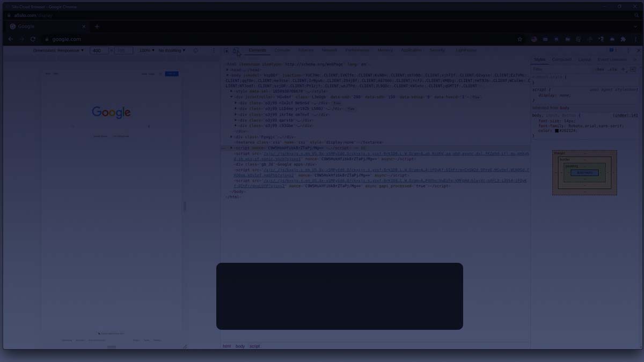
Task: Expand the head element node
Action: point(228,70)
